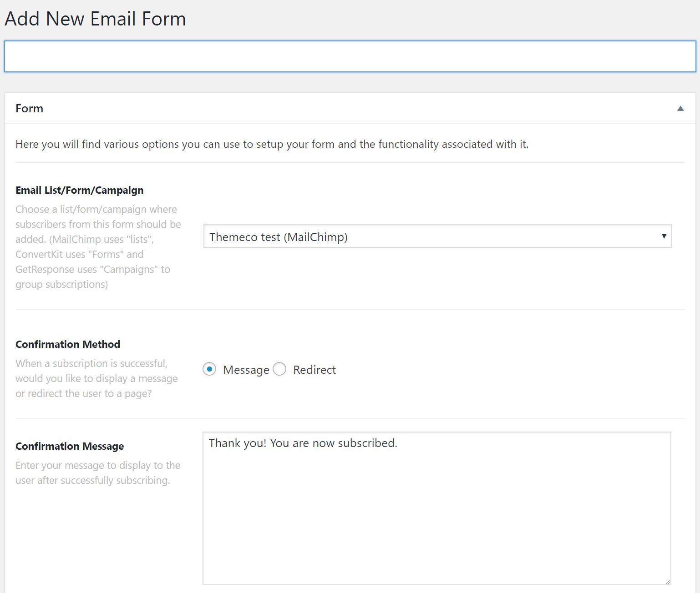The height and width of the screenshot is (593, 700).
Task: Select the Message confirmation method
Action: coord(209,369)
